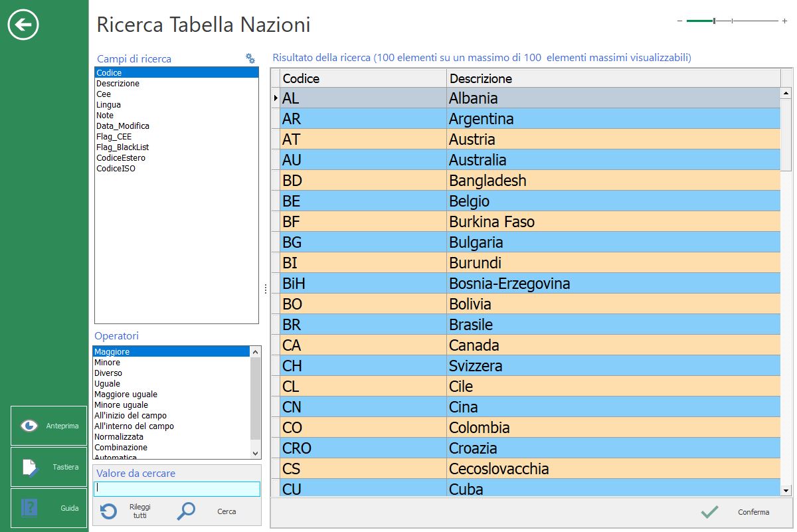This screenshot has height=532, width=797.
Task: Select the Bangladesh row
Action: click(x=525, y=181)
